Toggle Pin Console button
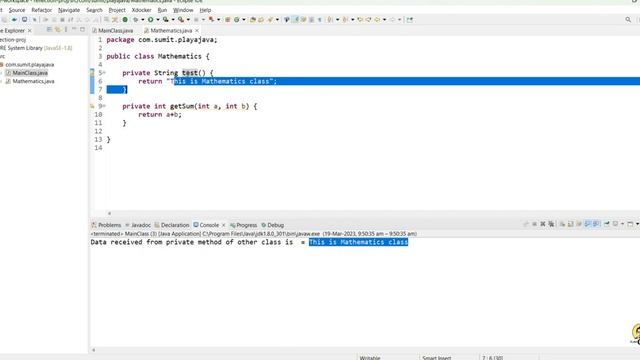The width and height of the screenshot is (640, 360). [x=607, y=224]
